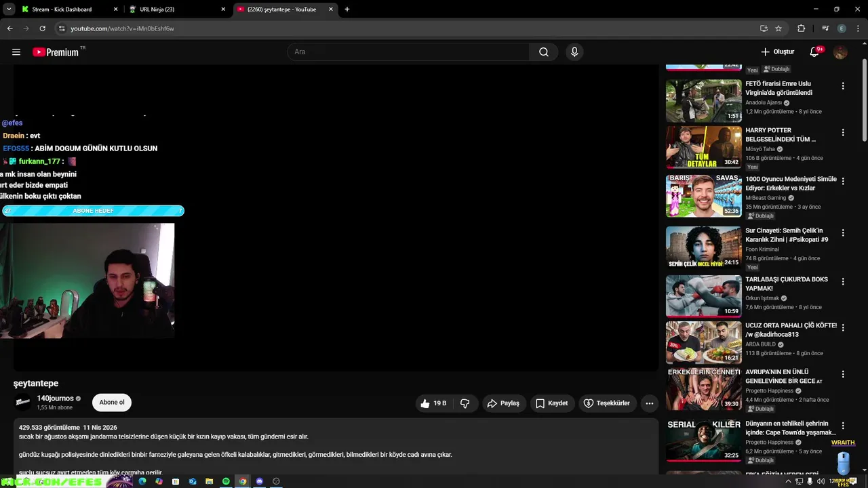This screenshot has width=868, height=488.
Task: Open the 140journos channel name link
Action: tap(55, 399)
